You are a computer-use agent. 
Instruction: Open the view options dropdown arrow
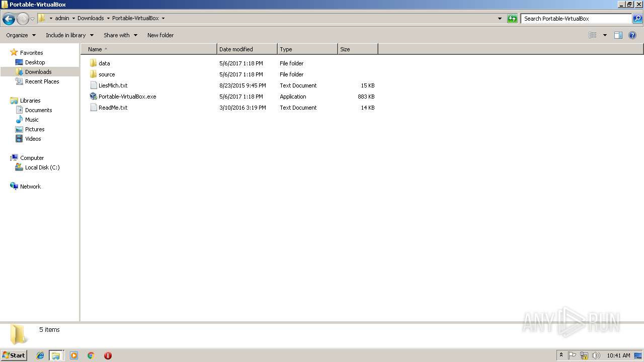point(605,35)
